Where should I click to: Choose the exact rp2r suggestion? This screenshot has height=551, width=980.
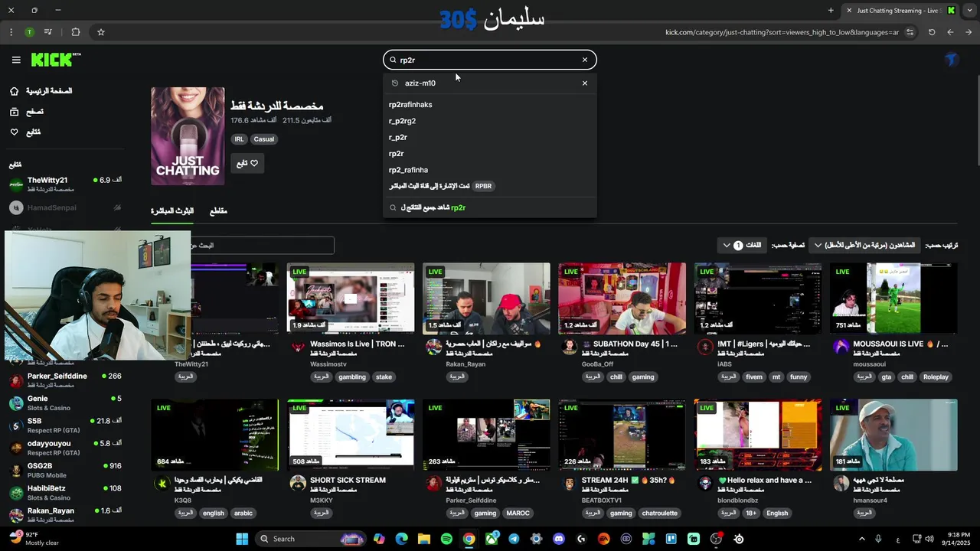(490, 154)
